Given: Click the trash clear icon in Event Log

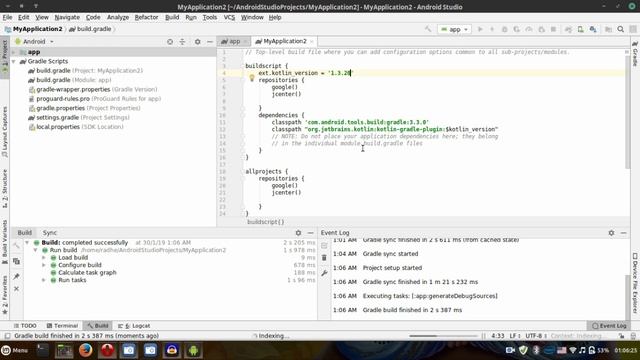Looking at the screenshot, I should [x=324, y=258].
